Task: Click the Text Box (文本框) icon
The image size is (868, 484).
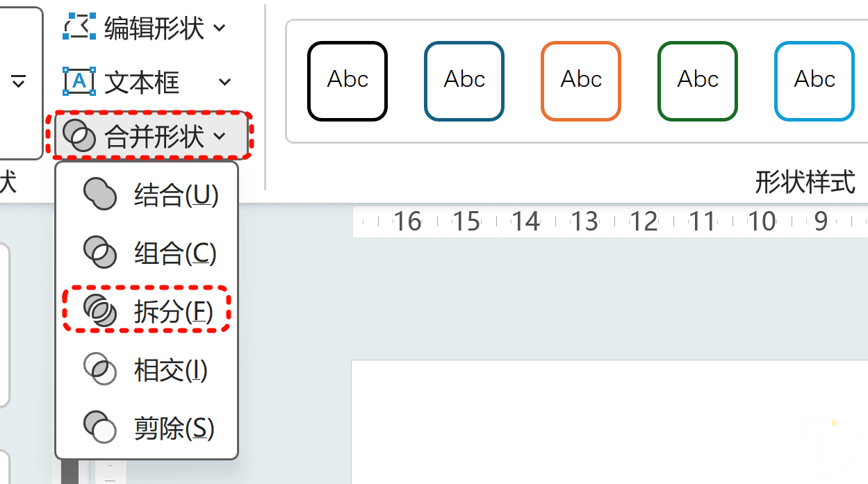Action: click(x=79, y=82)
